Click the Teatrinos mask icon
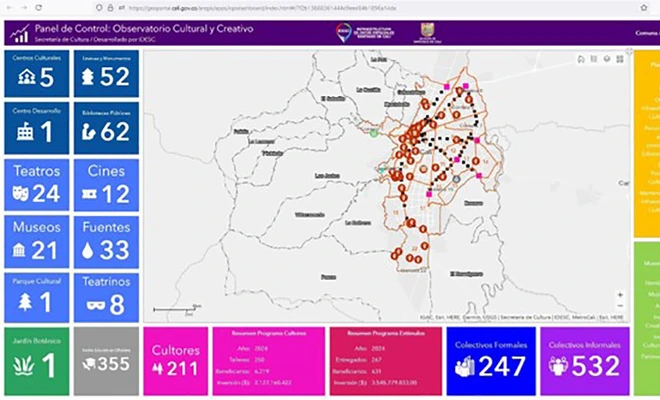660x400 pixels. coord(96,305)
